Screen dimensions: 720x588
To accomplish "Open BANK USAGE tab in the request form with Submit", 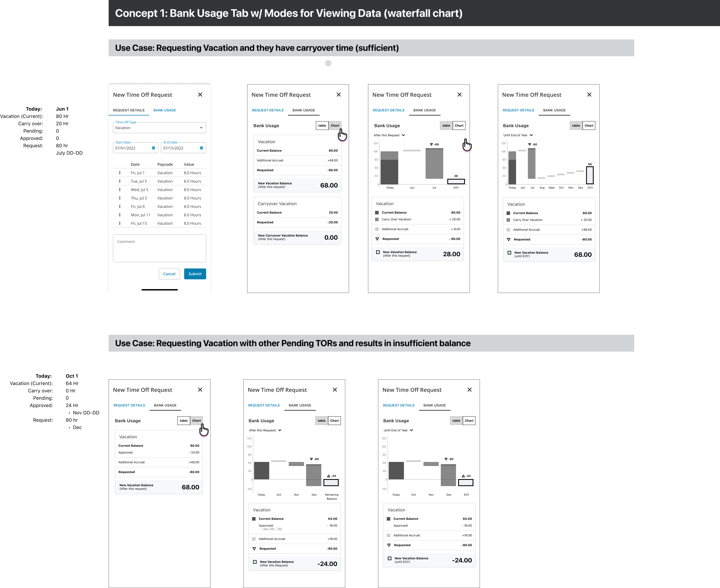I will coord(165,110).
